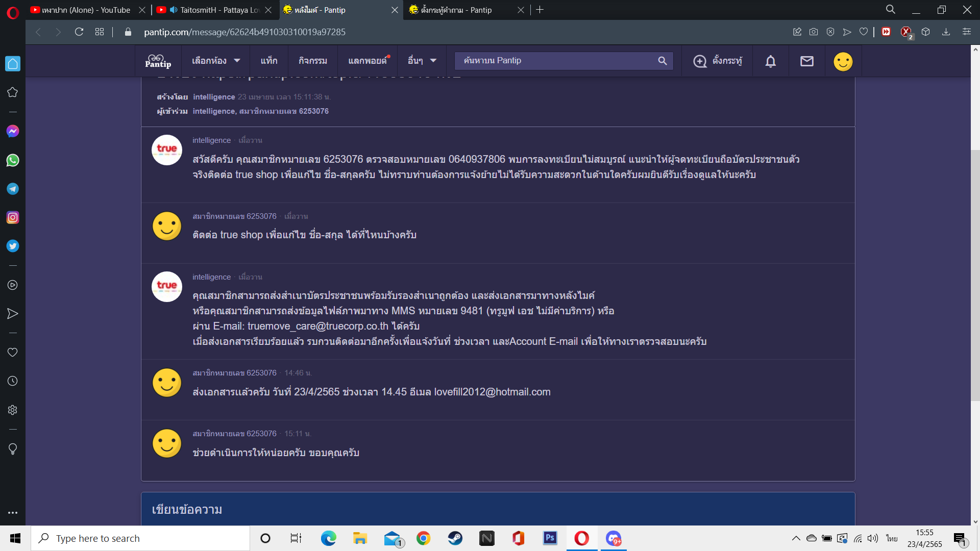980x551 pixels.
Task: Open Instagram sidebar panel
Action: 13,217
